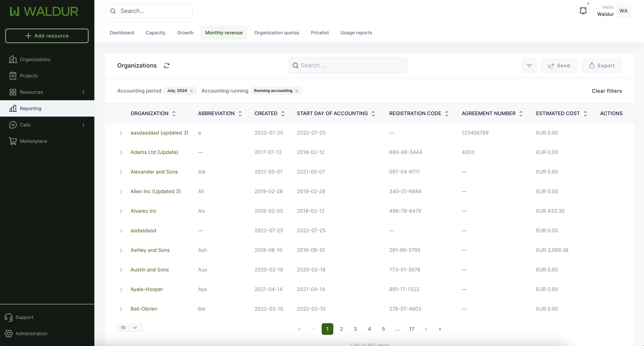Open the table filter options icon
This screenshot has width=644, height=346.
[529, 66]
